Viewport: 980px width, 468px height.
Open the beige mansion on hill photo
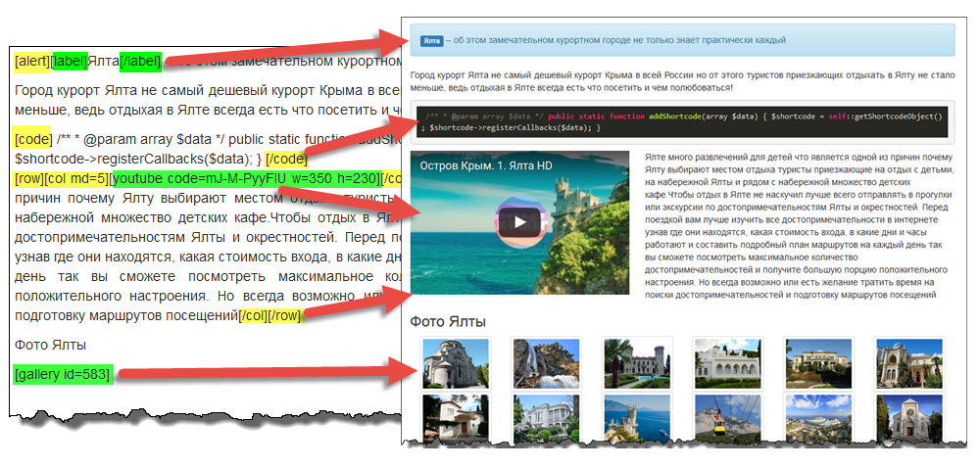point(818,364)
